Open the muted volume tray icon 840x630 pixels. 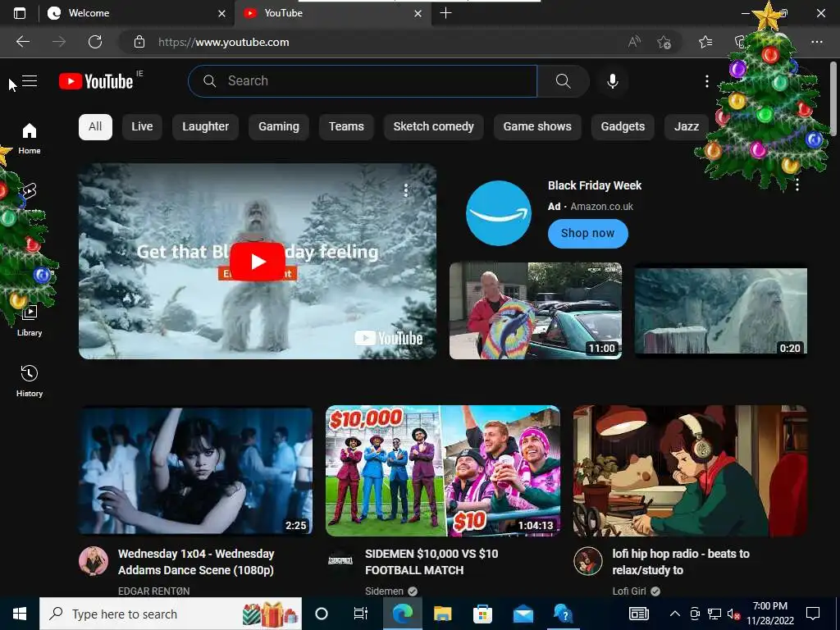pyautogui.click(x=733, y=614)
